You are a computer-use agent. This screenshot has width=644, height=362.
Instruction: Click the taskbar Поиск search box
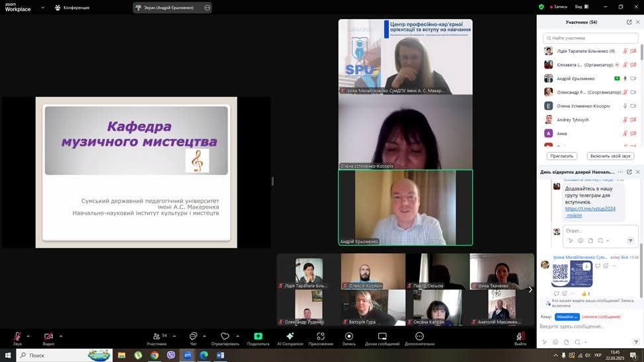click(65, 355)
